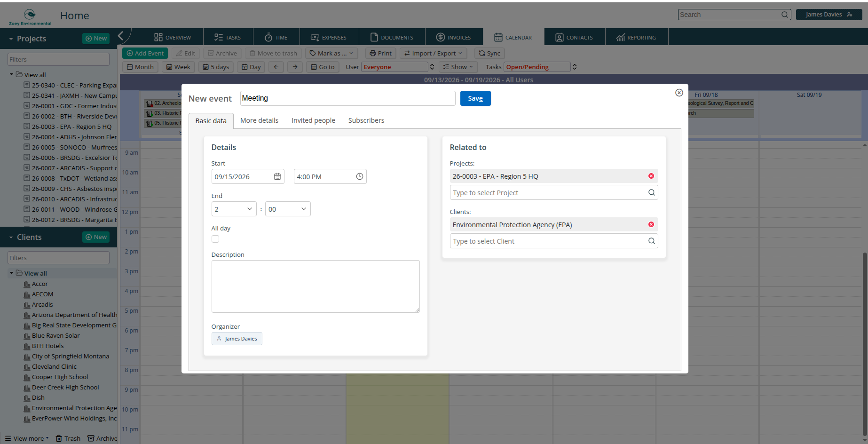Click the magnifier in the top Search box
The width and height of the screenshot is (868, 444).
pyautogui.click(x=785, y=15)
